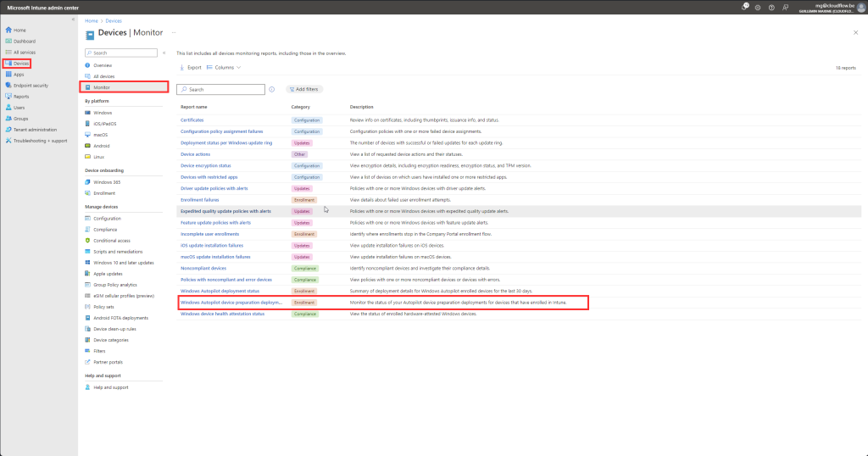Click the Help and support icon
The width and height of the screenshot is (868, 456).
coord(87,387)
